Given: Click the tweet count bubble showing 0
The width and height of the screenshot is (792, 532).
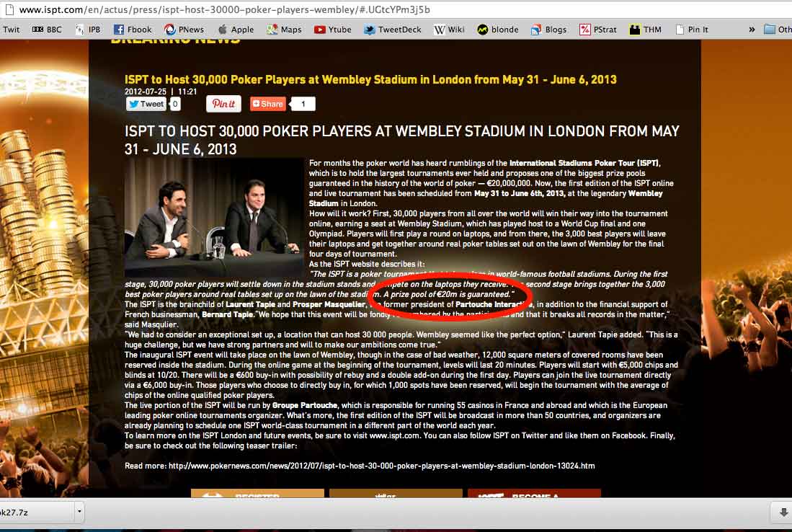Looking at the screenshot, I should point(175,104).
